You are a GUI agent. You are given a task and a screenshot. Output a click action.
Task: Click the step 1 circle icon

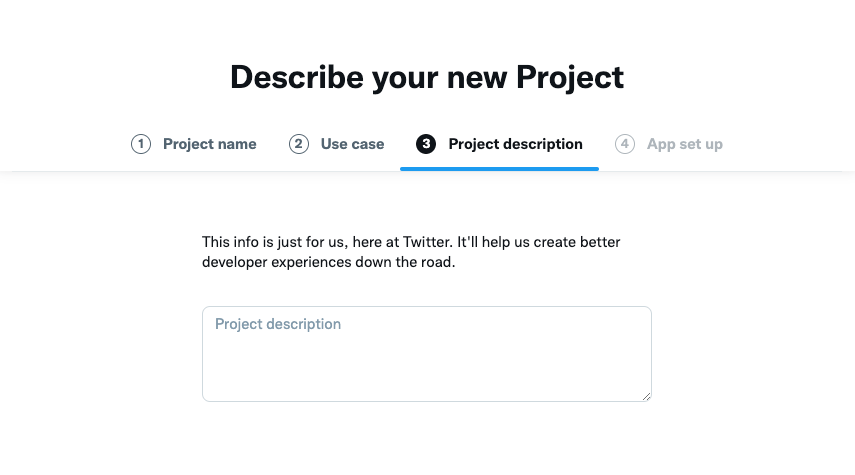tap(141, 144)
